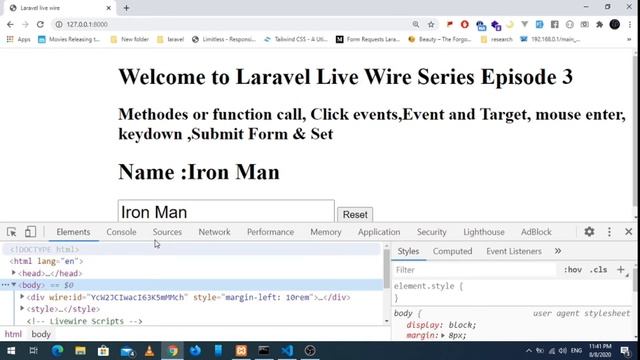
Task: Open the laravel bookmarks folder
Action: [171, 39]
